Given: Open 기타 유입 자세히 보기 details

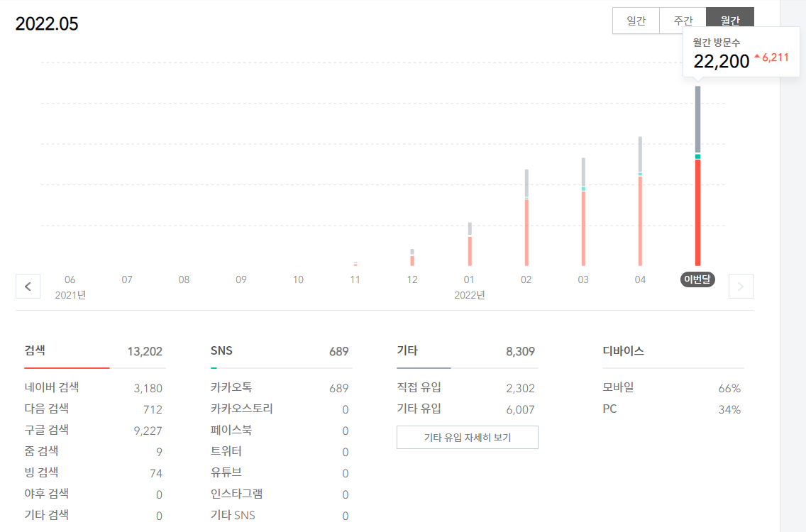Looking at the screenshot, I should (x=468, y=438).
